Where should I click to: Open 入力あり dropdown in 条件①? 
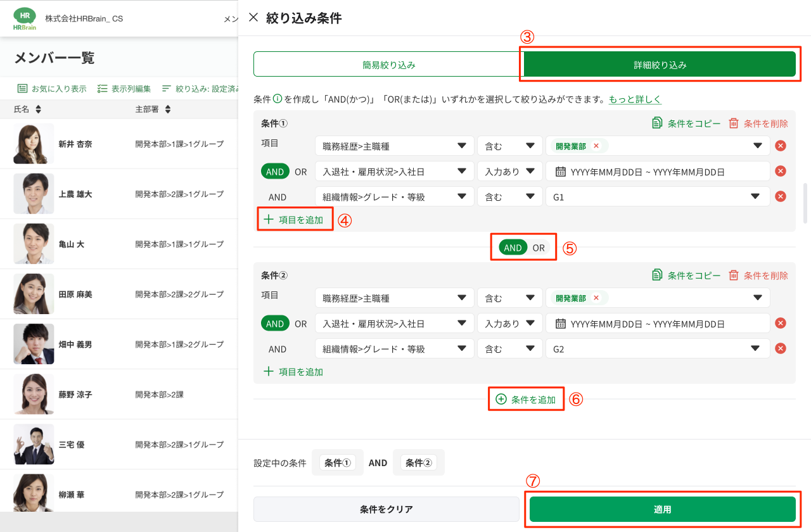(x=510, y=171)
